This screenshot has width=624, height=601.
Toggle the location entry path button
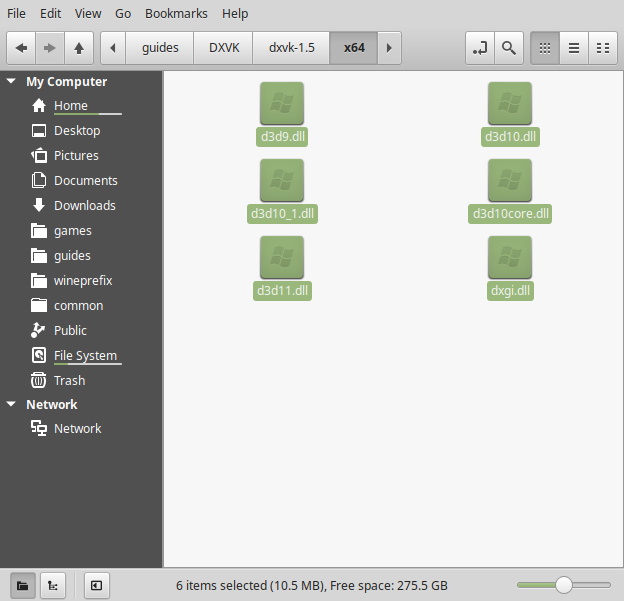[x=480, y=48]
